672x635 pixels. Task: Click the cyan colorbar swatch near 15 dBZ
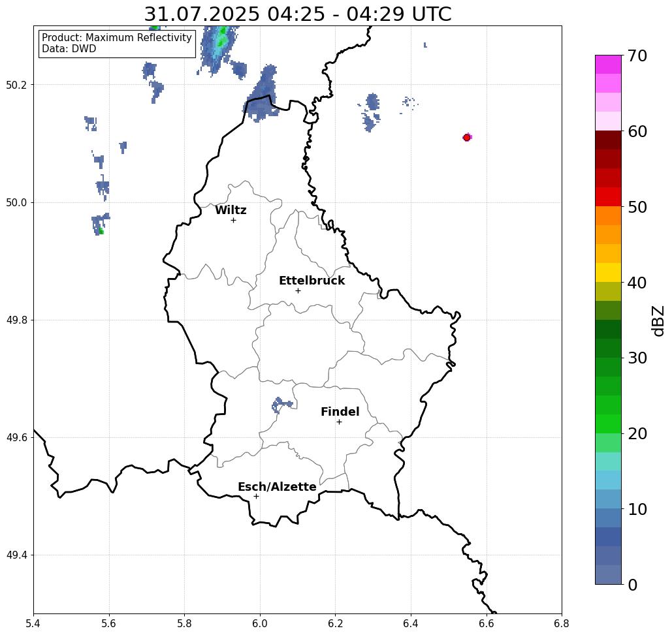click(608, 480)
